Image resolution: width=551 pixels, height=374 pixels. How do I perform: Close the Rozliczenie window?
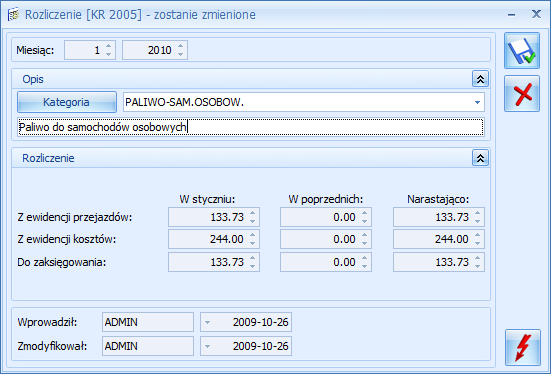(x=536, y=14)
